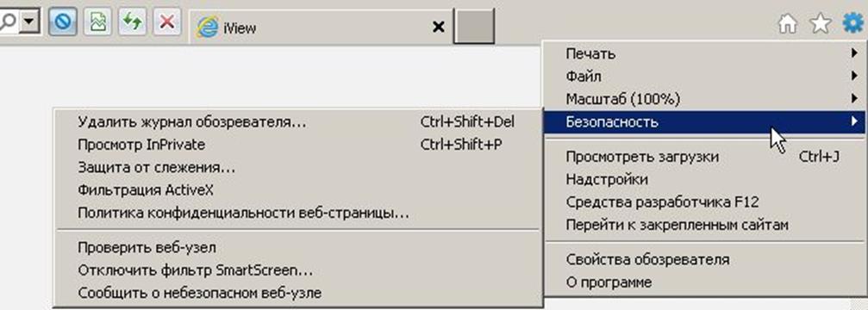Screen dimensions: 868x310
Task: Click the search magnifier icon
Action: click(x=9, y=22)
